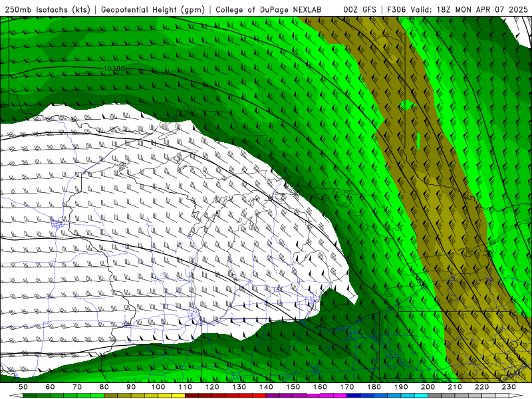The image size is (532, 399).
Task: Select the solid bright yellow colorbar segment
Action: [x=178, y=396]
